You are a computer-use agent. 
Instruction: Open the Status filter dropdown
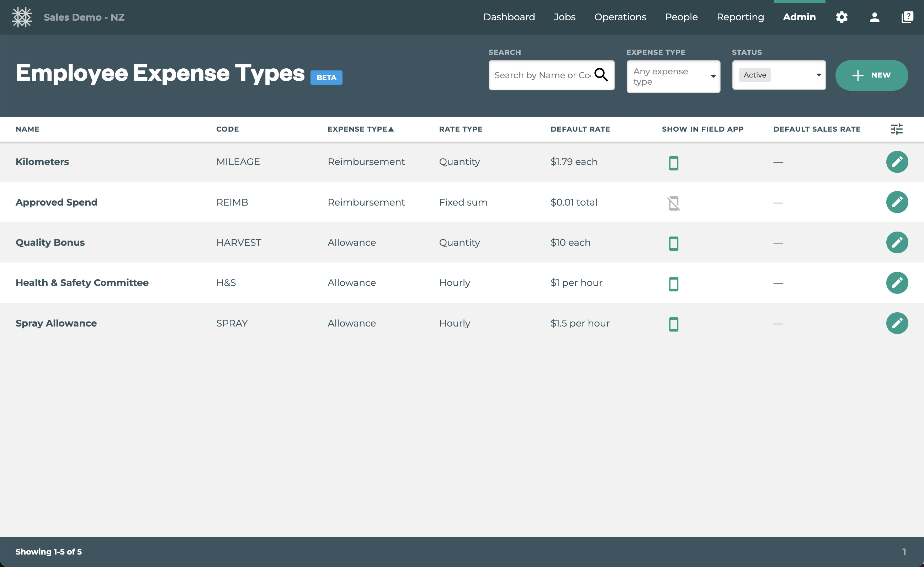[x=779, y=75]
